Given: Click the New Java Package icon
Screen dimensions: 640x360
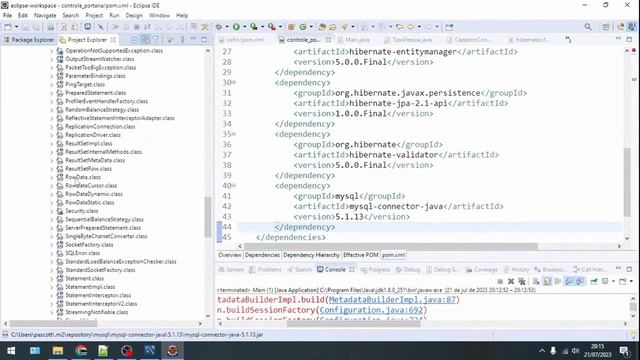Looking at the screenshot, I should click(291, 27).
